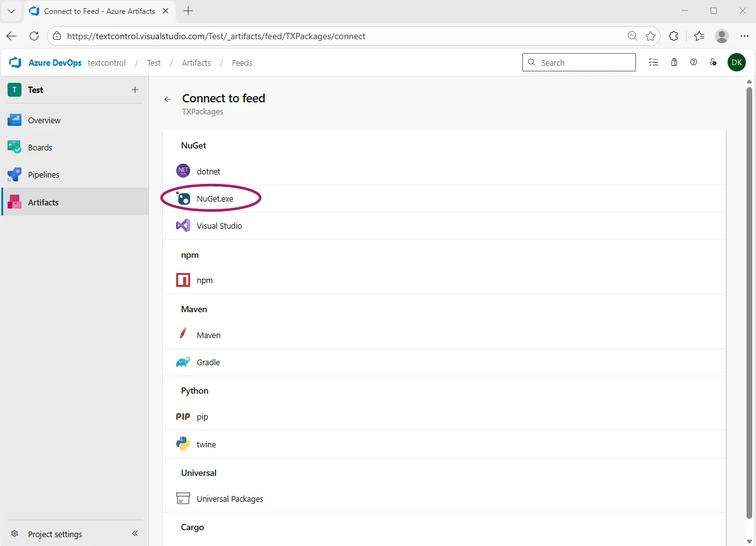The image size is (756, 546).
Task: Select the Visual Studio connection method
Action: click(x=219, y=226)
